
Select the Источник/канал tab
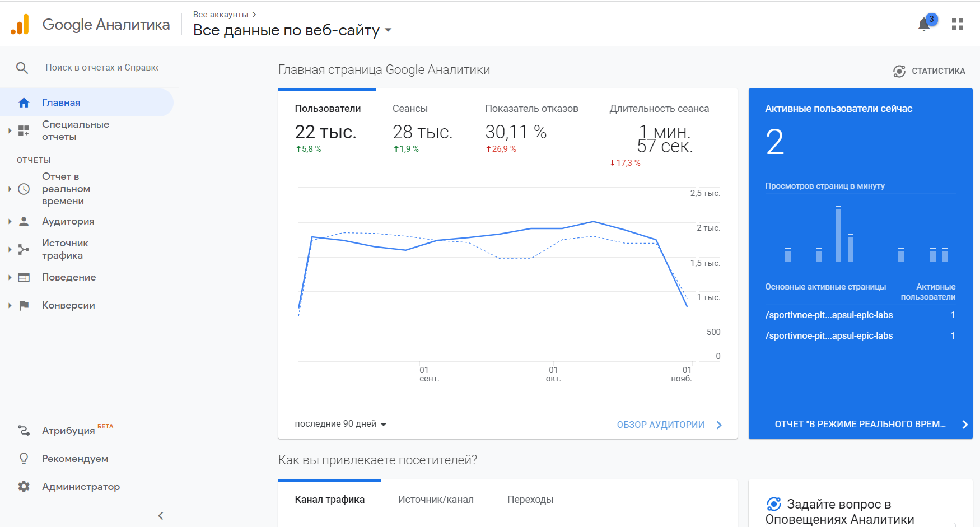click(436, 500)
